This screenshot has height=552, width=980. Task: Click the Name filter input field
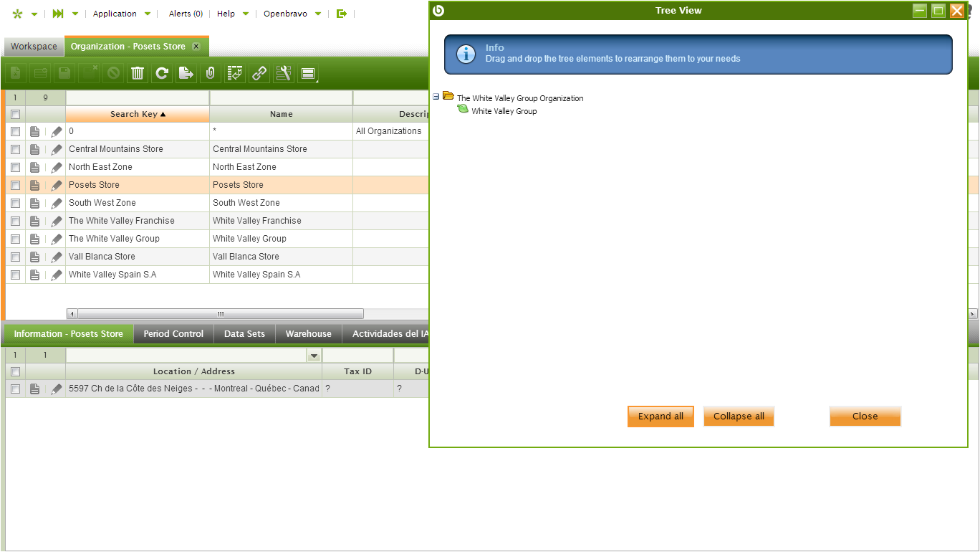click(282, 97)
